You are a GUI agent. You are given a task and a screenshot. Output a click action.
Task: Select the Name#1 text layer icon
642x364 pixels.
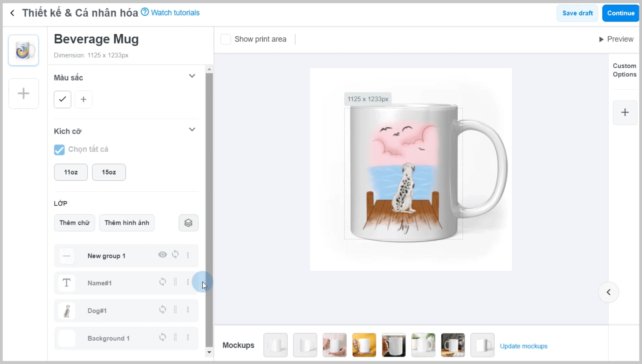pyautogui.click(x=66, y=283)
